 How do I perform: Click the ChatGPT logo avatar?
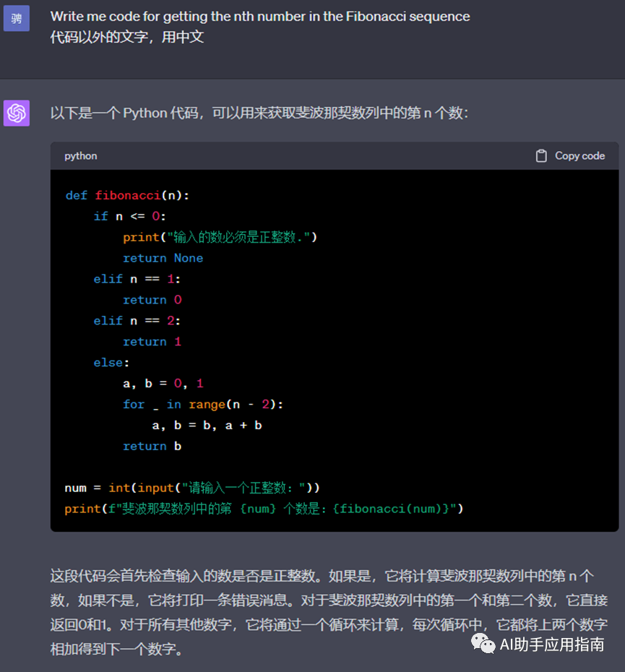[17, 113]
